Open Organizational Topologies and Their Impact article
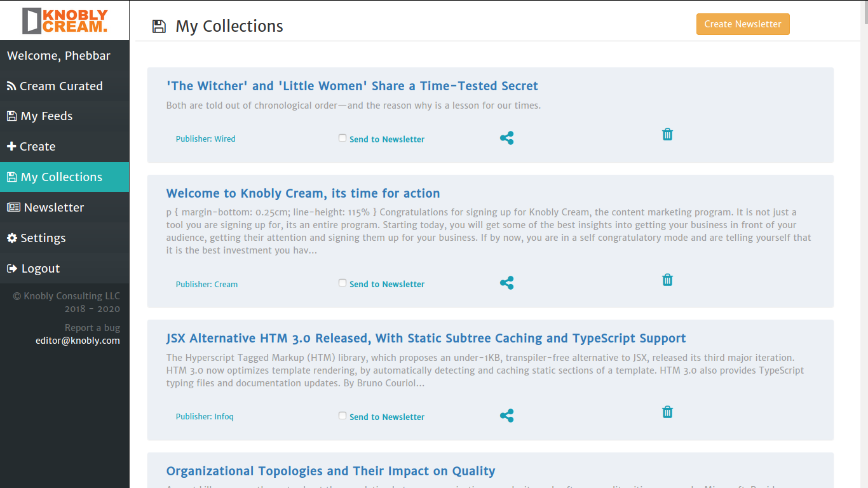 click(x=330, y=471)
